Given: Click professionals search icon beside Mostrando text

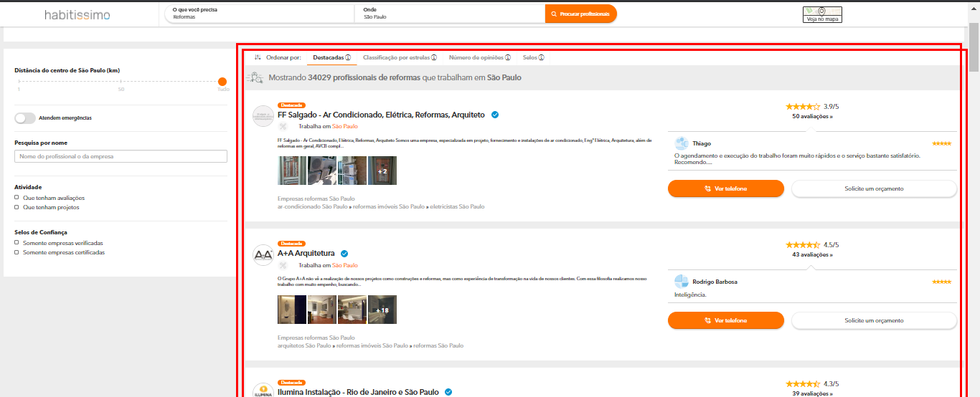Looking at the screenshot, I should pos(256,77).
